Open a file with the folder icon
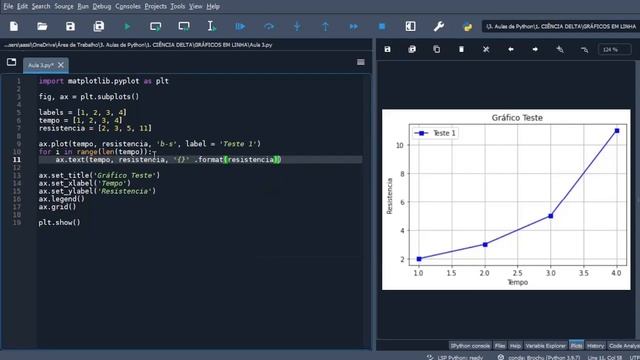The width and height of the screenshot is (640, 360). pos(42,27)
